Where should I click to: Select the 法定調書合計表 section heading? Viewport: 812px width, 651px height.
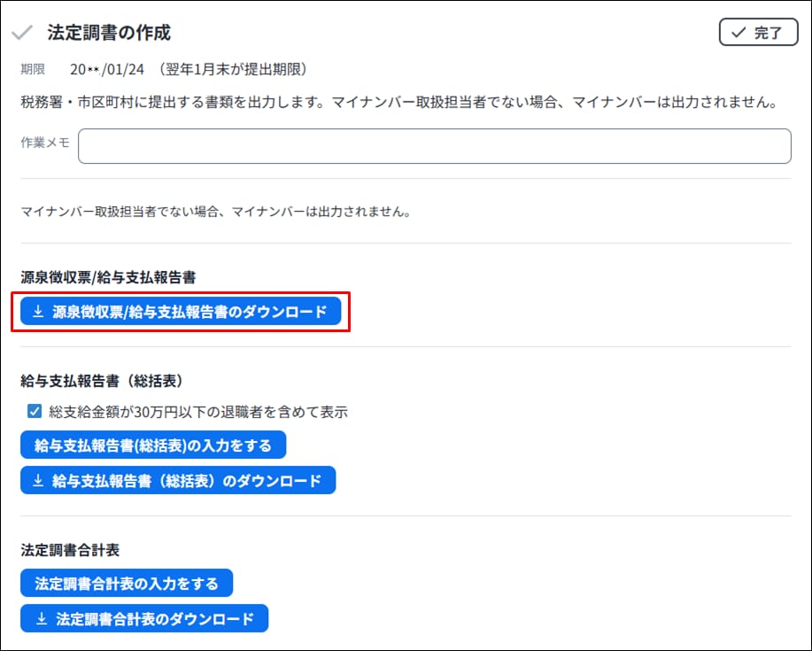tap(70, 550)
